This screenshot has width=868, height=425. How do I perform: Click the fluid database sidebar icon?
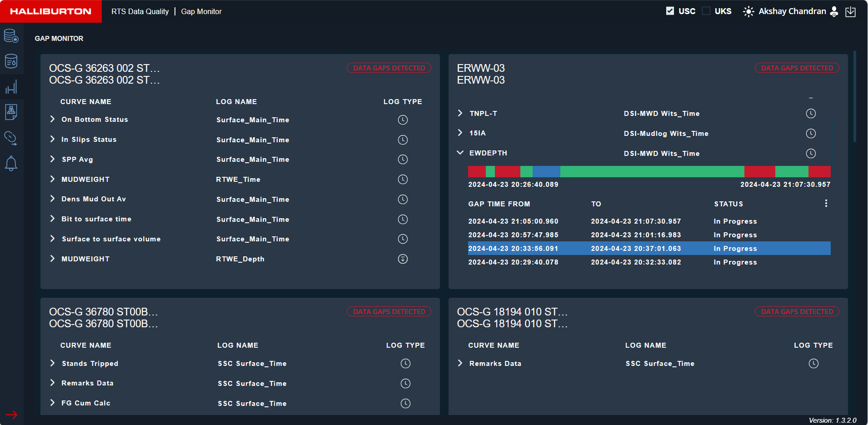(x=11, y=61)
